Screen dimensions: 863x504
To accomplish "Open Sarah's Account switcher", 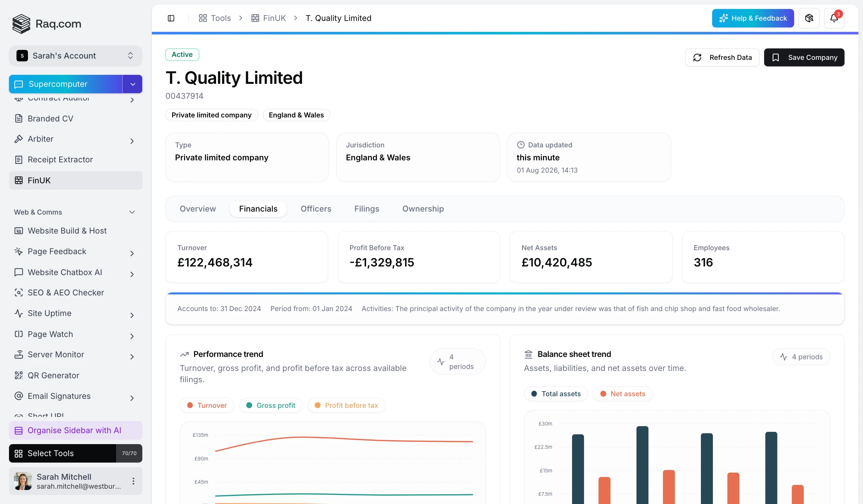I will (75, 56).
